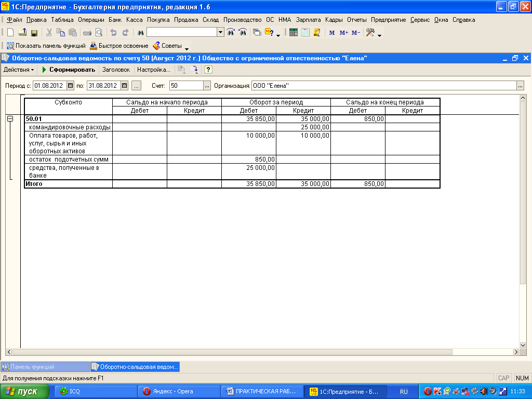Click the tools wrench and hammer icon
The width and height of the screenshot is (532, 399).
coord(370,33)
